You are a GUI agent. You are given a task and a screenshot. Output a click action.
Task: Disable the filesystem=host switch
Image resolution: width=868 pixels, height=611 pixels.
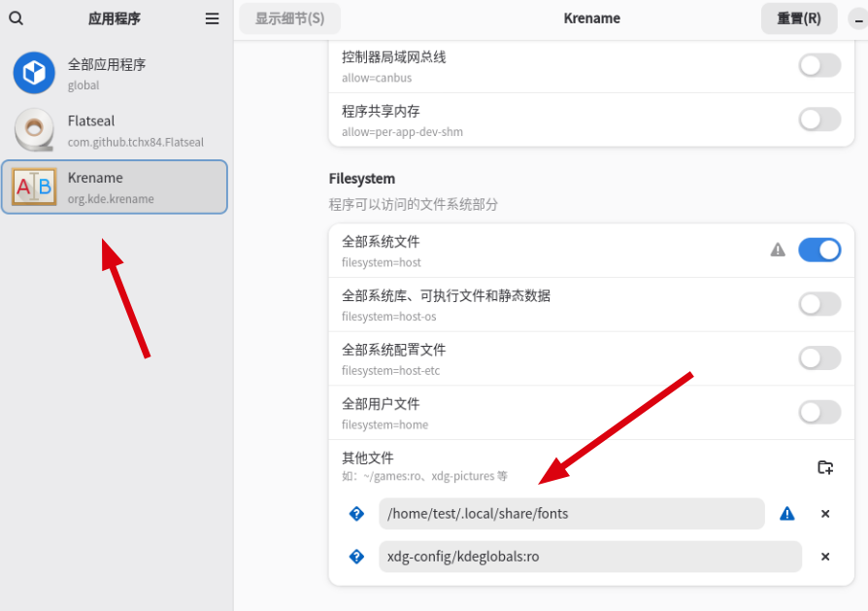pos(819,250)
